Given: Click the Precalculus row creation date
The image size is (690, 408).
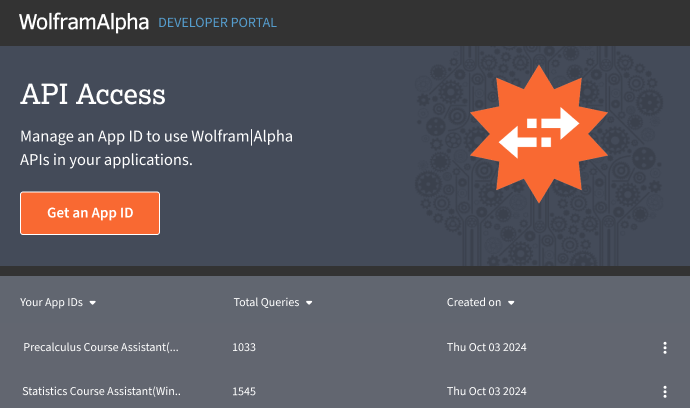Looking at the screenshot, I should click(486, 348).
